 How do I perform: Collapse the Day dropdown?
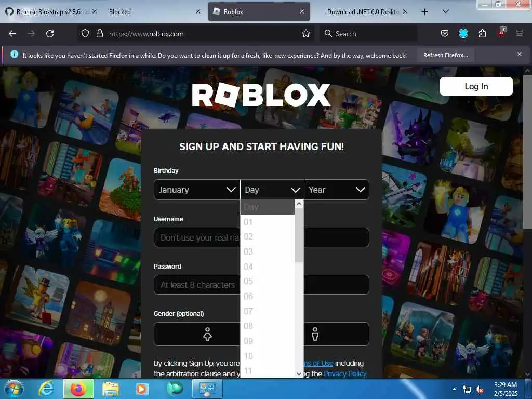[x=272, y=190]
